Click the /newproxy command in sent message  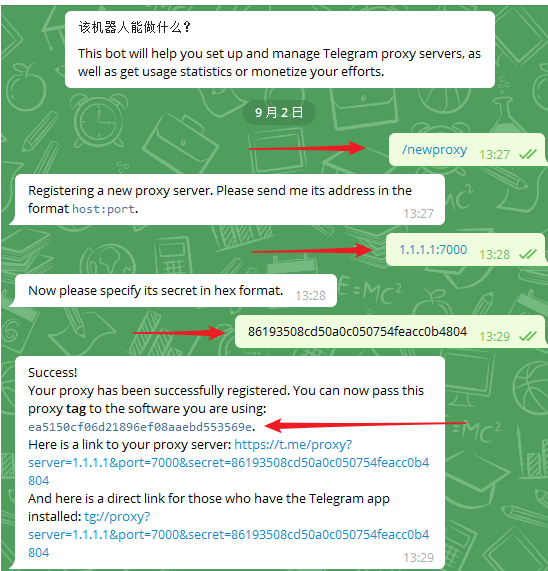click(434, 150)
